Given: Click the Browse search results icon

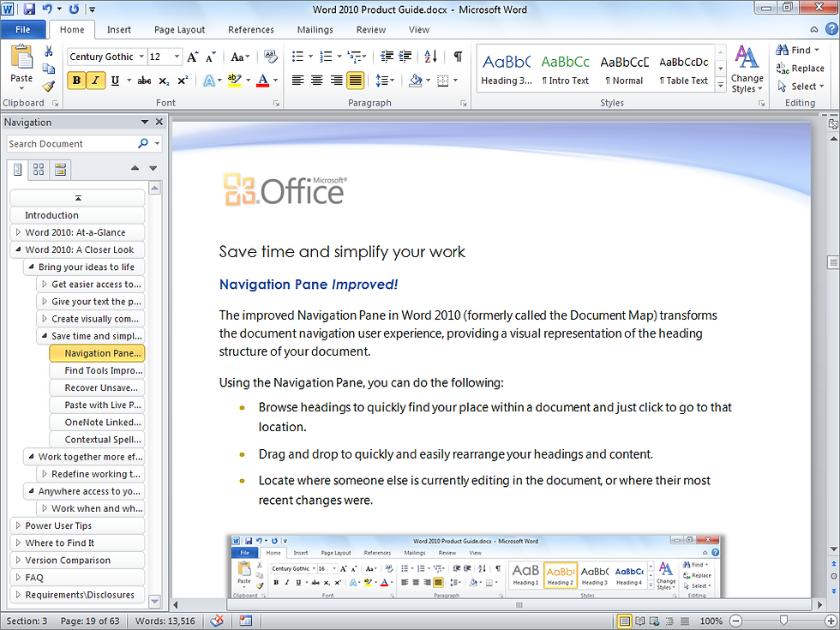Looking at the screenshot, I should (x=60, y=170).
